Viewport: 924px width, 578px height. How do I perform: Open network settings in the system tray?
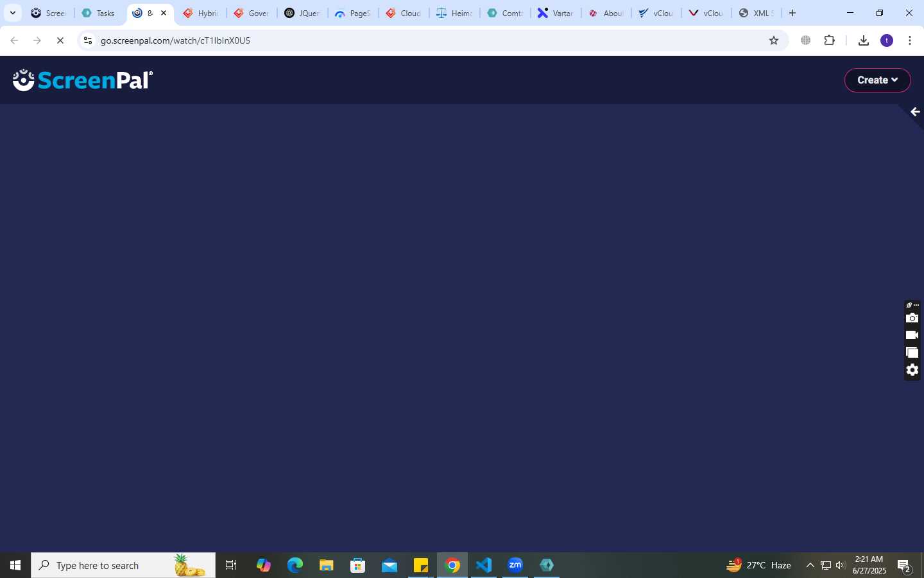(x=826, y=565)
